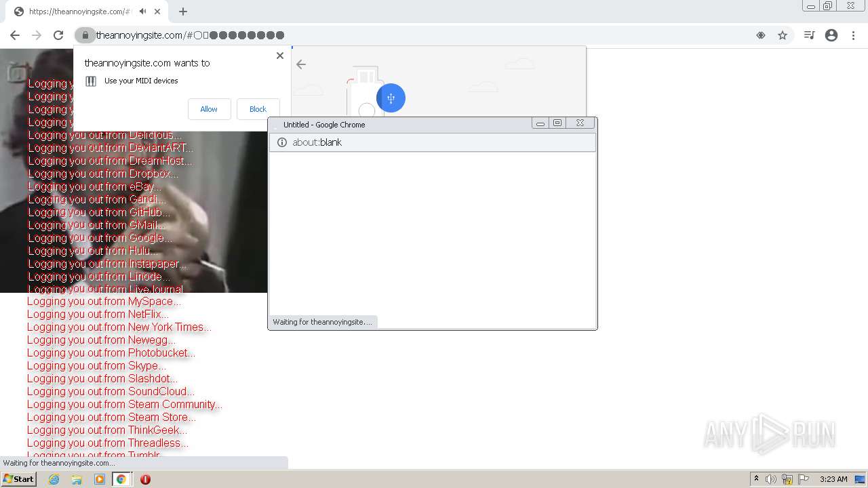Click the blue USB circle icon

tap(391, 98)
